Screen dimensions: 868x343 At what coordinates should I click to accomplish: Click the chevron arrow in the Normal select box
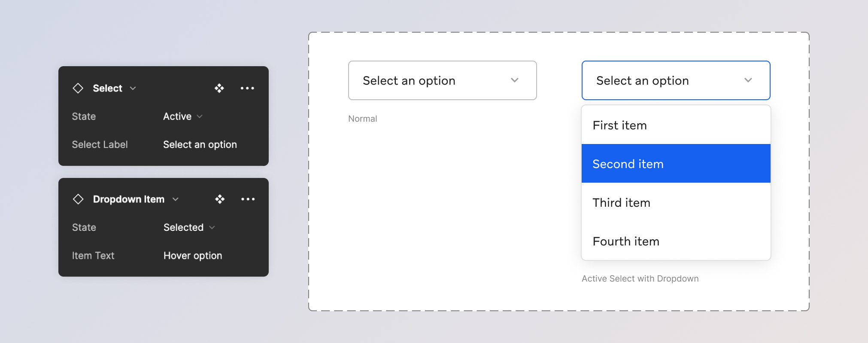(515, 80)
